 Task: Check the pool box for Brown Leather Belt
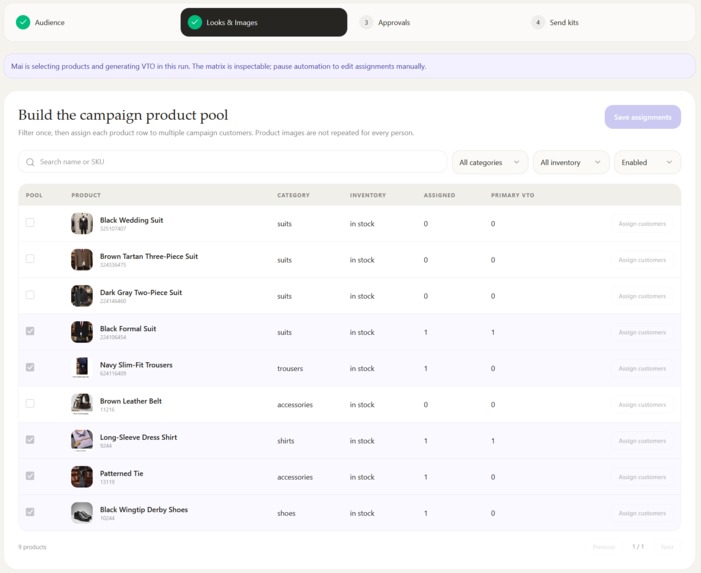coord(30,403)
